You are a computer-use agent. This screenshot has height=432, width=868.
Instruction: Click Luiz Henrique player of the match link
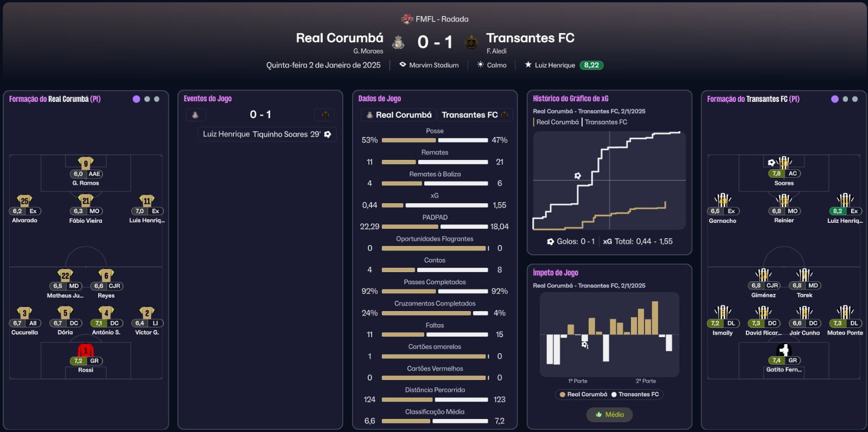click(x=554, y=65)
